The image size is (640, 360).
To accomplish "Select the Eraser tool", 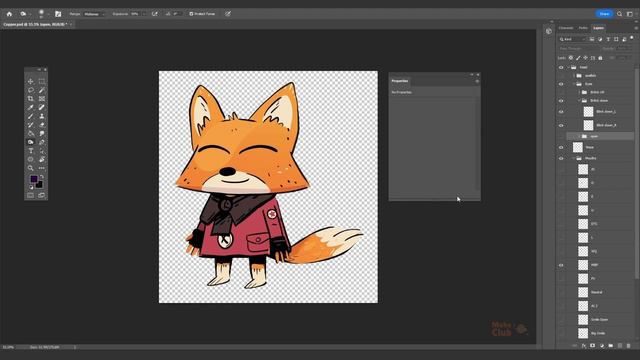I will [x=42, y=125].
